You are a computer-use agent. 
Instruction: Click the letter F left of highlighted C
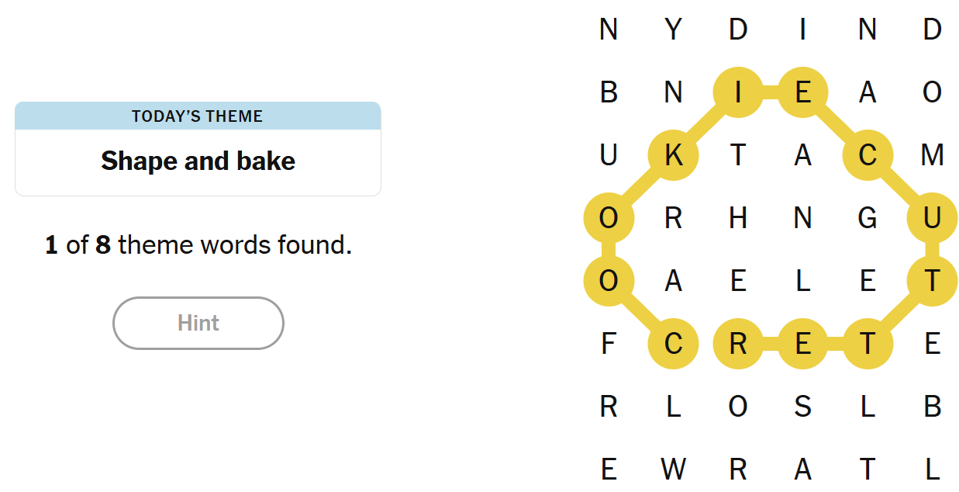[608, 344]
